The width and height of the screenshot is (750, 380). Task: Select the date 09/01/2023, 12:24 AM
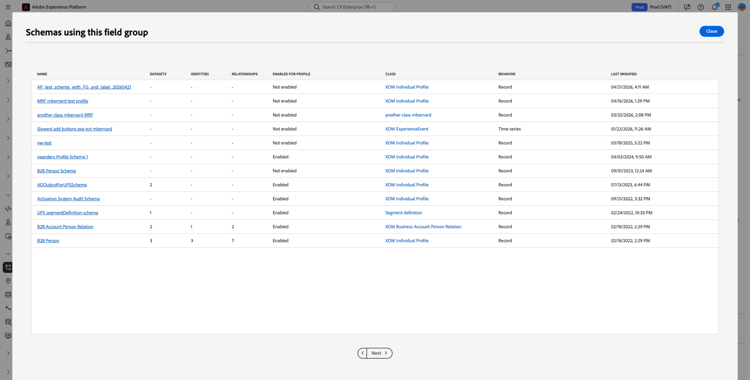631,171
